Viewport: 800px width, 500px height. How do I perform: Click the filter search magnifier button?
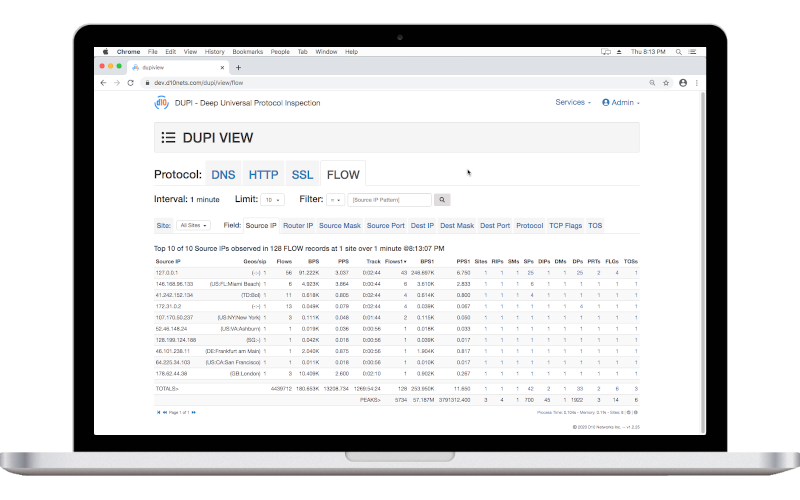point(442,200)
